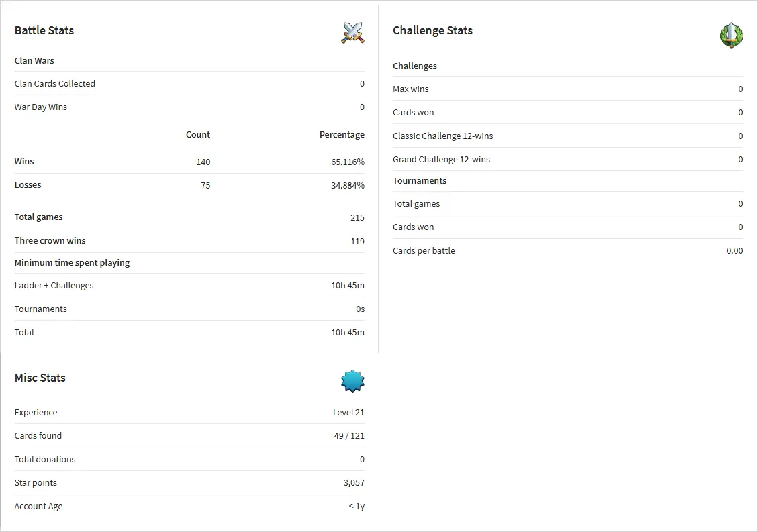
Task: Click the blue Misc Stats star badge icon
Action: [352, 381]
